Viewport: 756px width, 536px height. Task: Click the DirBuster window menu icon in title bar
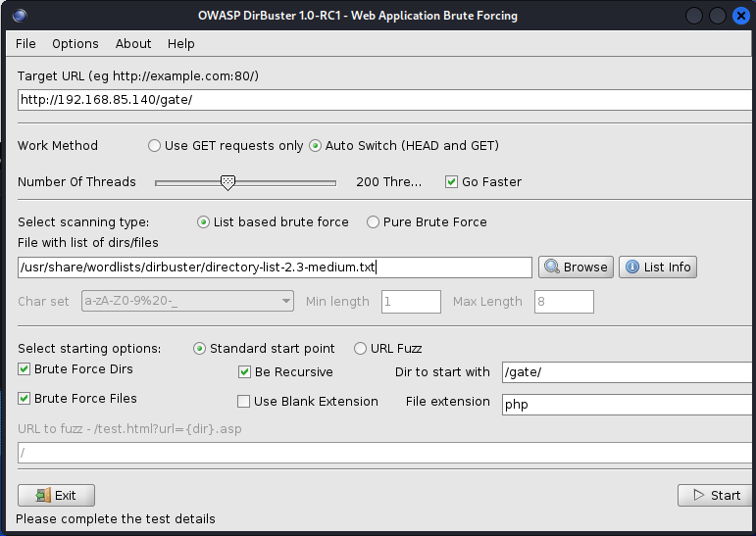[21, 16]
